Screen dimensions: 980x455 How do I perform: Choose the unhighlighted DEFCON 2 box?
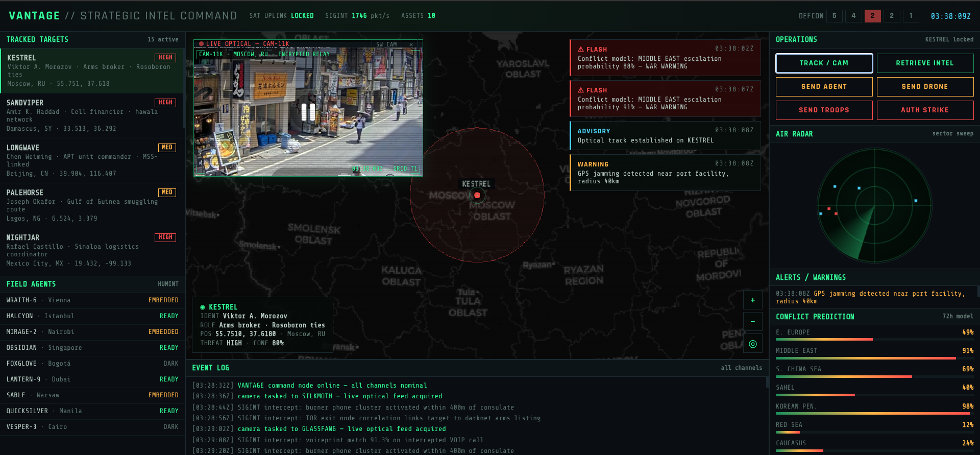(x=892, y=16)
